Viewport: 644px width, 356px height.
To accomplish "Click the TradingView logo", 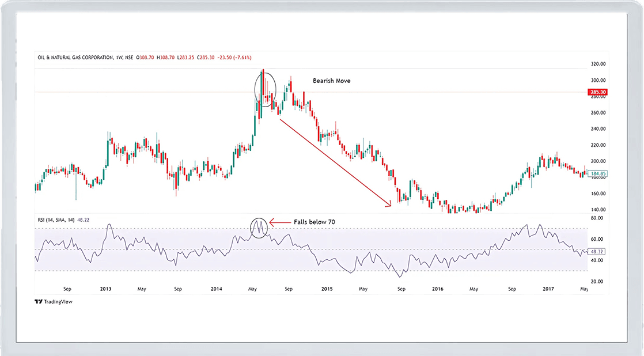I will point(54,301).
